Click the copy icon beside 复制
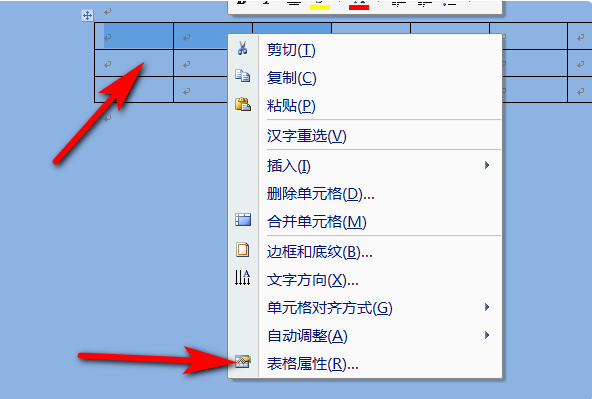The width and height of the screenshot is (592, 399). (x=242, y=76)
